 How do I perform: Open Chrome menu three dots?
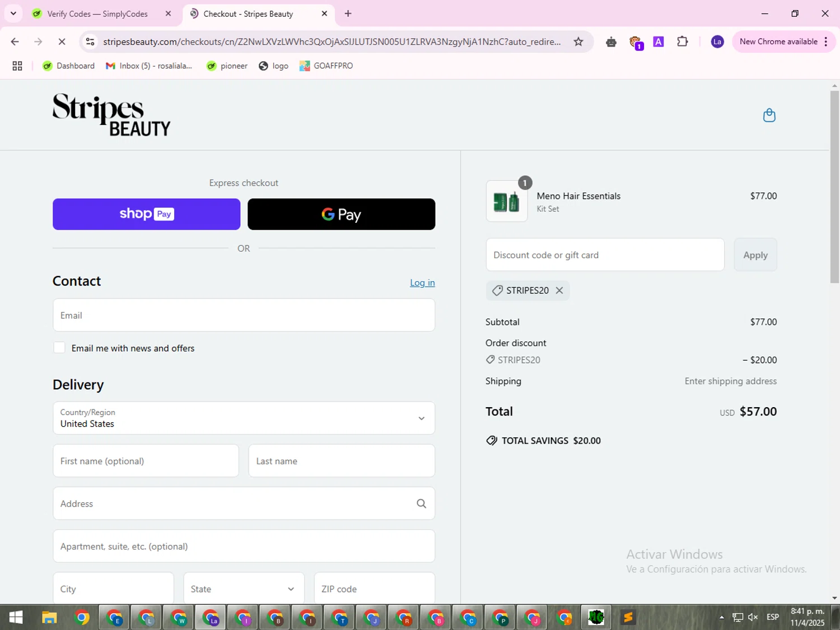[826, 41]
